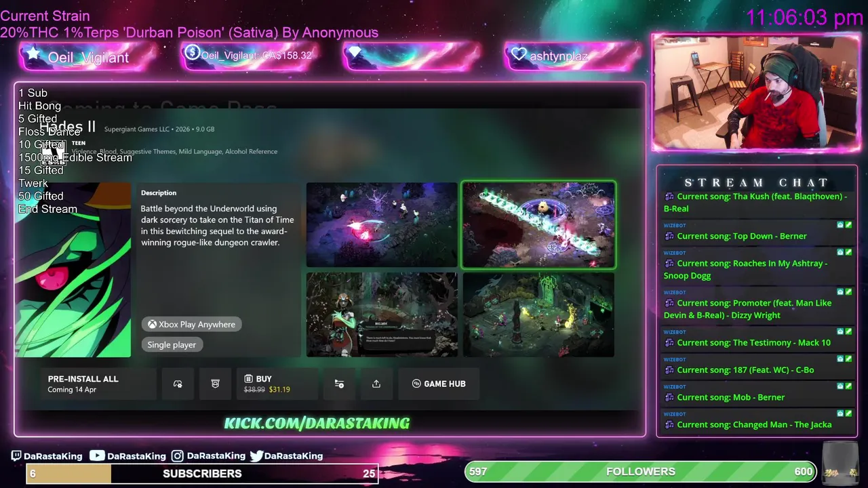Click the diamond icon in the third banner
This screenshot has width=868, height=488.
[x=354, y=52]
